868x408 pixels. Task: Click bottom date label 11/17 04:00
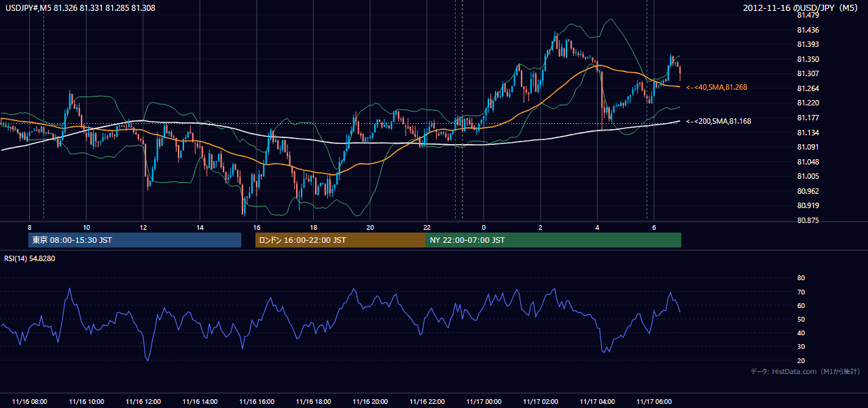click(597, 402)
